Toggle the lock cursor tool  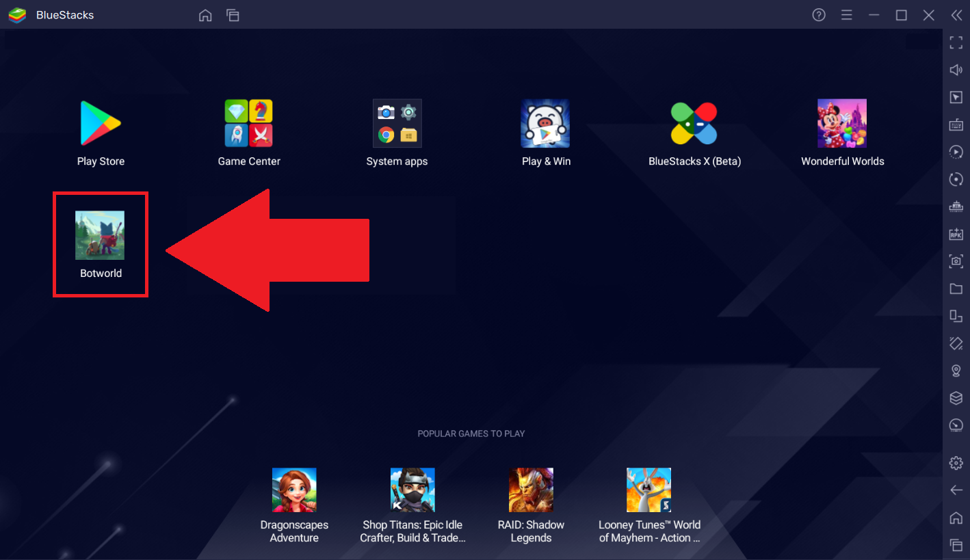(x=956, y=98)
